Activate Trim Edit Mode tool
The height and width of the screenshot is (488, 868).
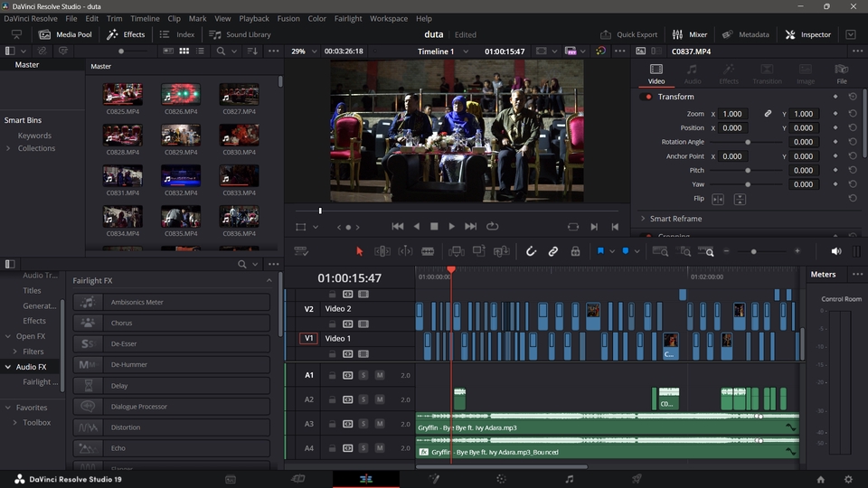tap(382, 251)
